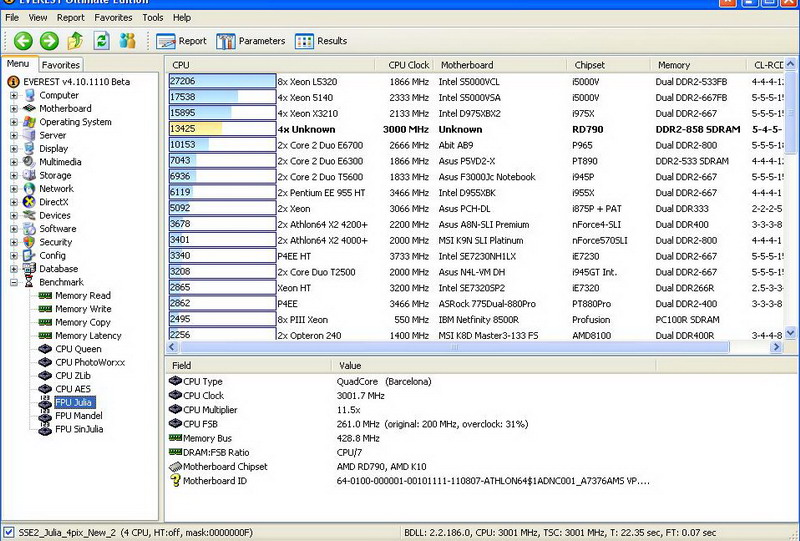This screenshot has height=541, width=800.
Task: Select the 2x Core 2 Duo E6700 row
Action: [x=474, y=145]
